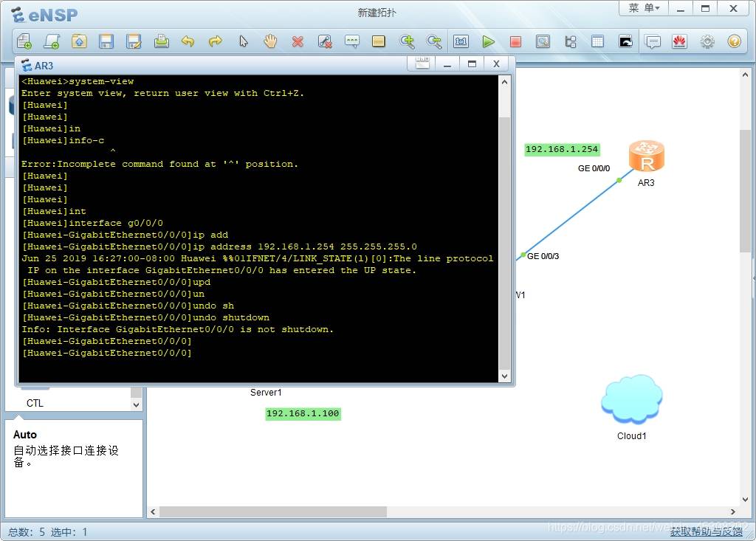This screenshot has width=756, height=541.
Task: Click up arrow of AR3 terminal scrollbar
Action: [x=504, y=82]
